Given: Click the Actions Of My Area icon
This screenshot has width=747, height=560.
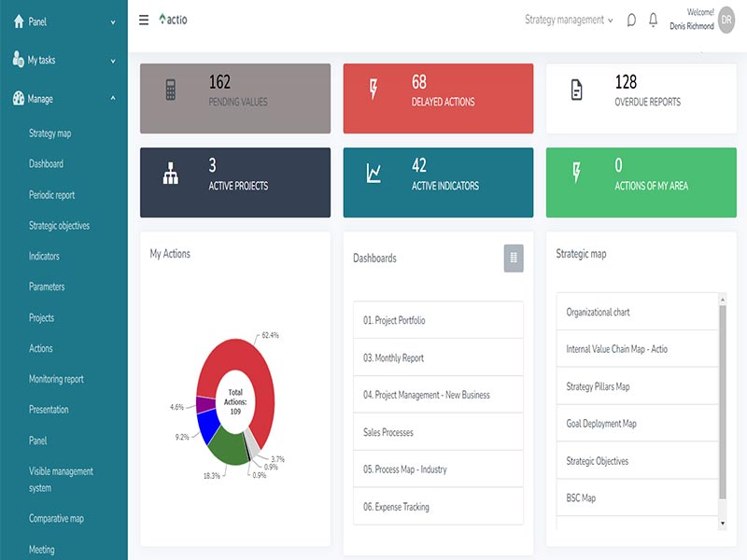Looking at the screenshot, I should (x=578, y=172).
